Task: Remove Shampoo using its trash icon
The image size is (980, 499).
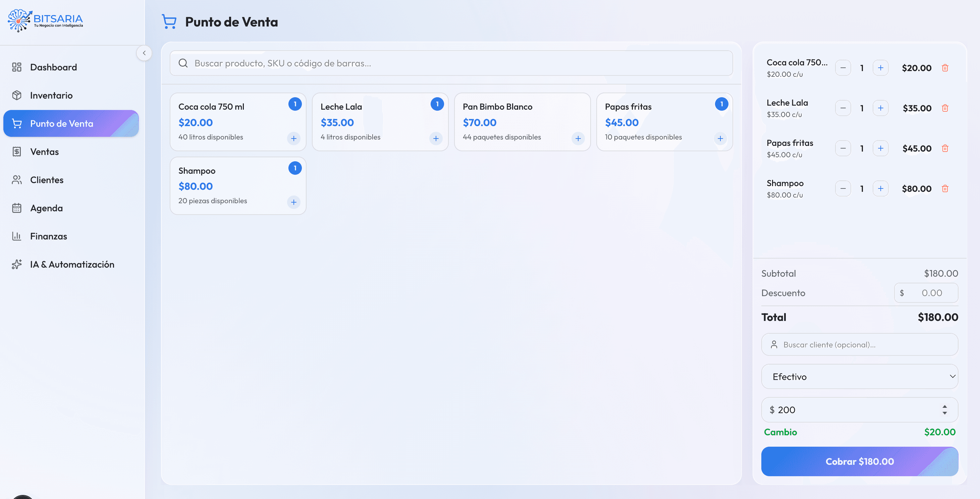Action: coord(945,188)
